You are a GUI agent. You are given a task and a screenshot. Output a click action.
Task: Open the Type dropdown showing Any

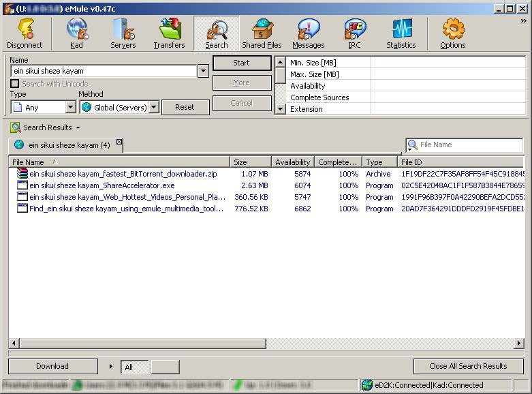point(70,107)
